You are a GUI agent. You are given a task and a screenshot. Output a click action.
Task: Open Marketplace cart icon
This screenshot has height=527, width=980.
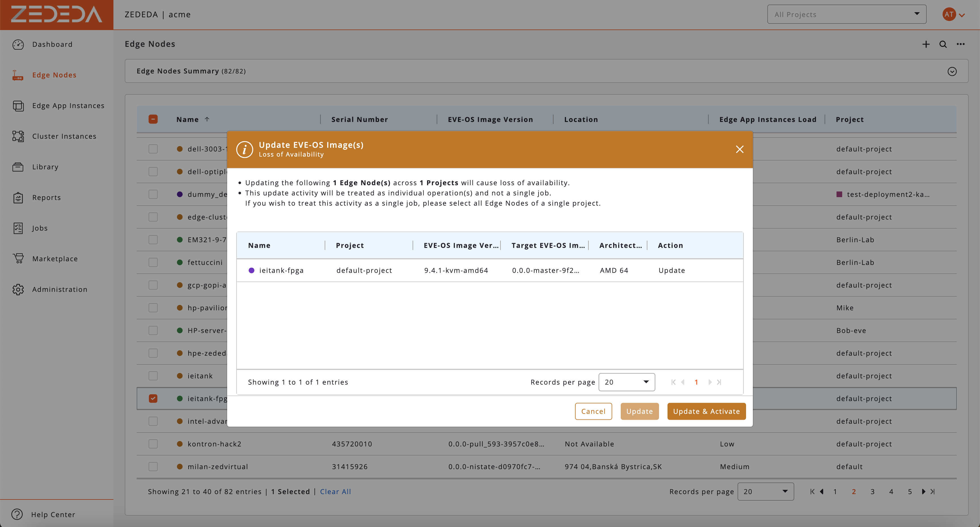point(18,259)
